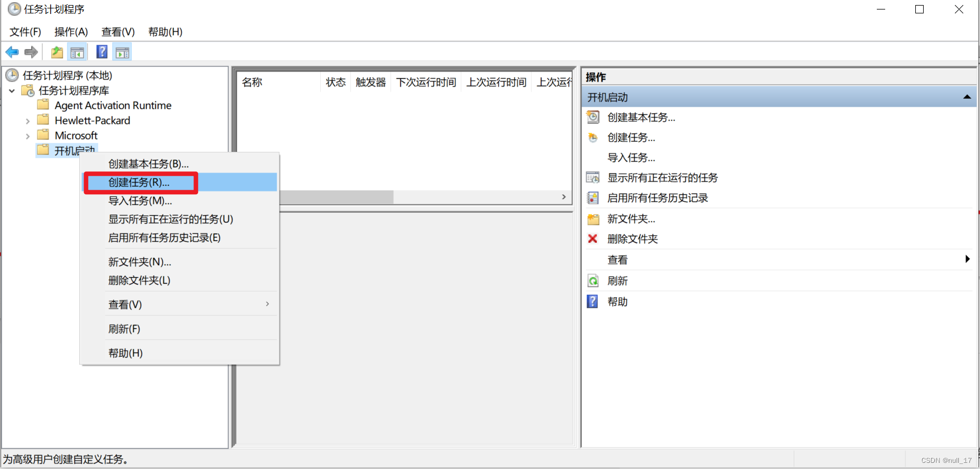Click the task list horizontal scrollbar thumb

click(x=337, y=197)
